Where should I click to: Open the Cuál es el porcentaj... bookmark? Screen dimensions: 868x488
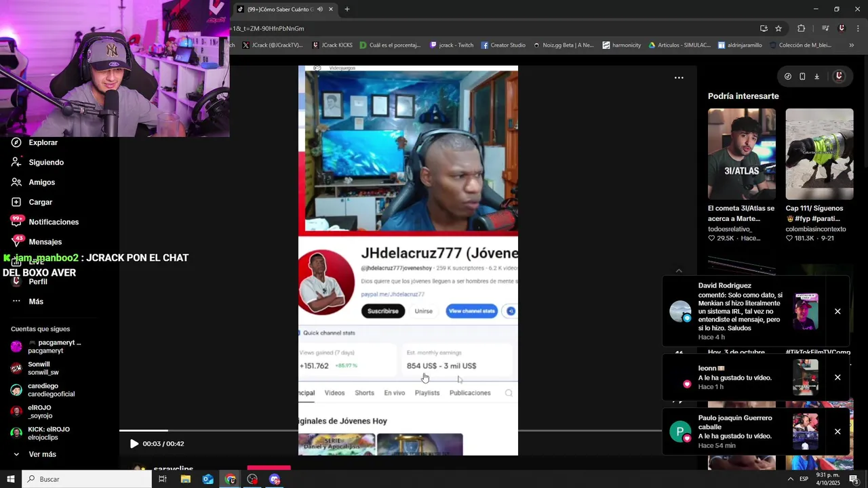pos(390,45)
